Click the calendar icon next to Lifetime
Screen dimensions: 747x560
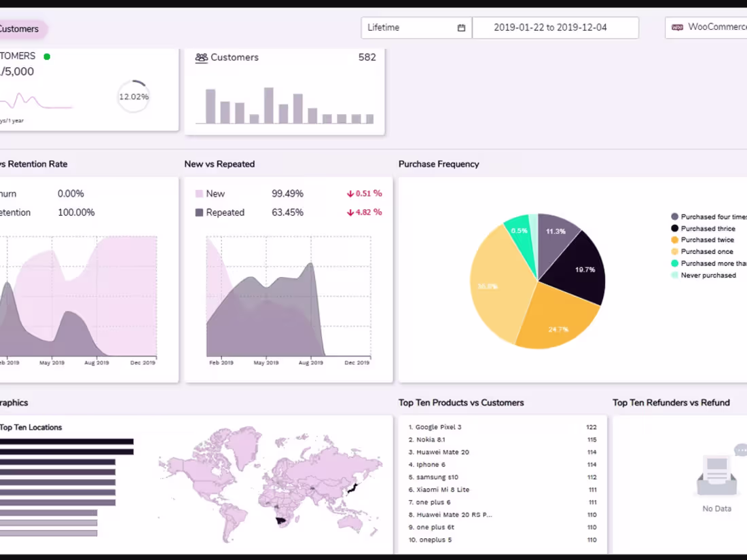461,27
